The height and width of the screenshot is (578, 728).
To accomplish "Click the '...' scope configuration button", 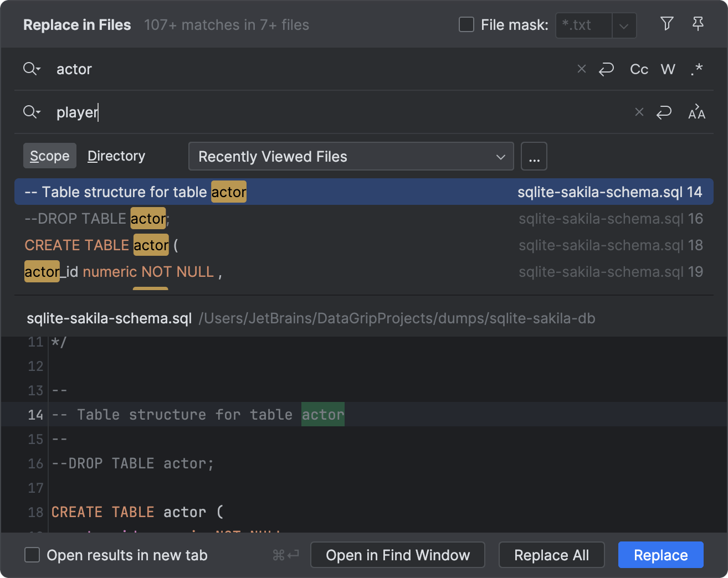I will click(534, 156).
